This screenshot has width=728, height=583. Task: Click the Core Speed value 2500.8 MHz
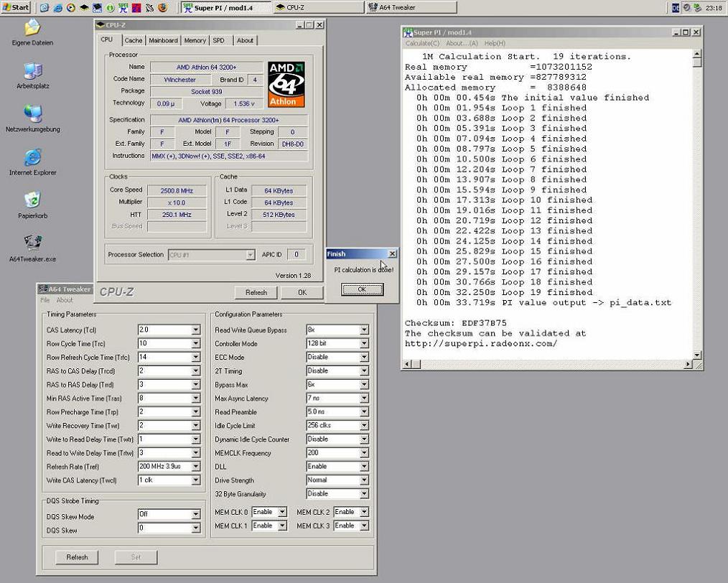coord(177,190)
